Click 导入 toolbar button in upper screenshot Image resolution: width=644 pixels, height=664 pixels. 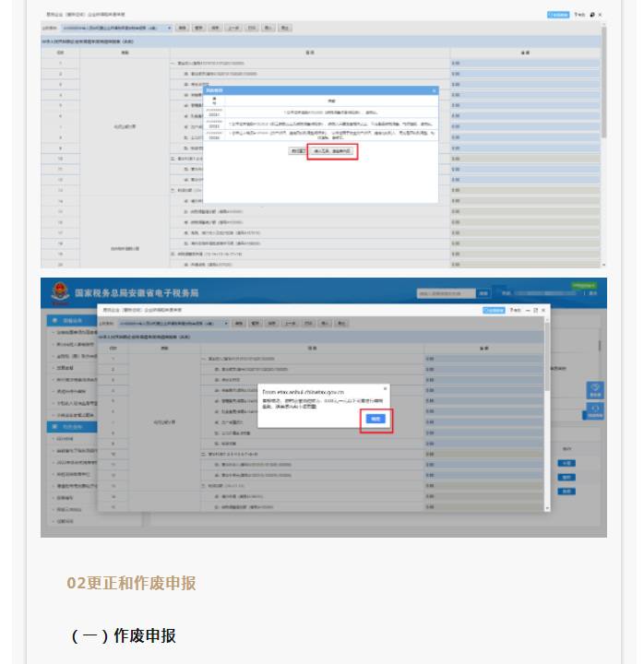pos(268,28)
